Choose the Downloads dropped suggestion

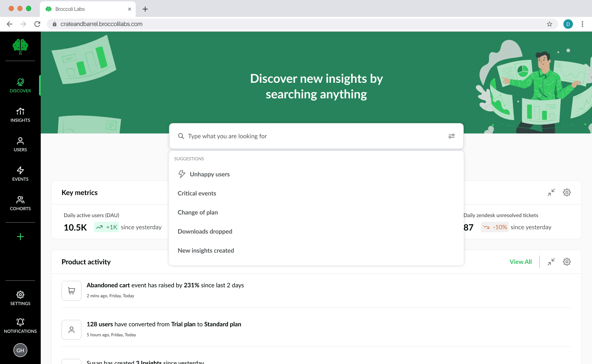(x=316, y=231)
